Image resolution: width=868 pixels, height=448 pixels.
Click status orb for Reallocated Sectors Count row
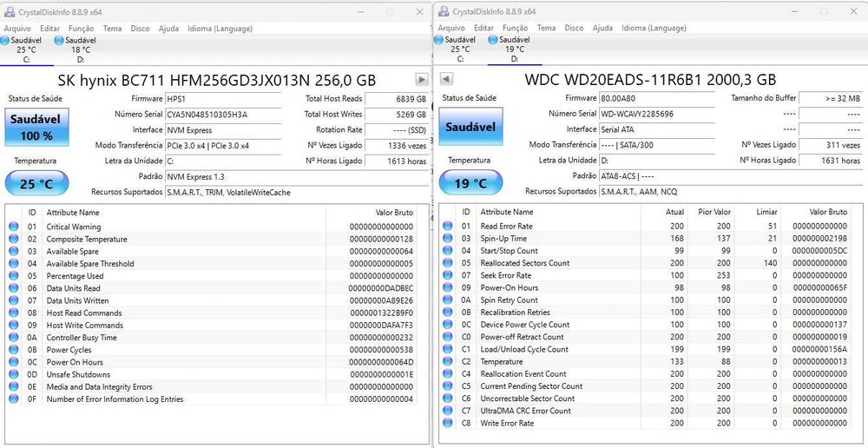pyautogui.click(x=448, y=263)
